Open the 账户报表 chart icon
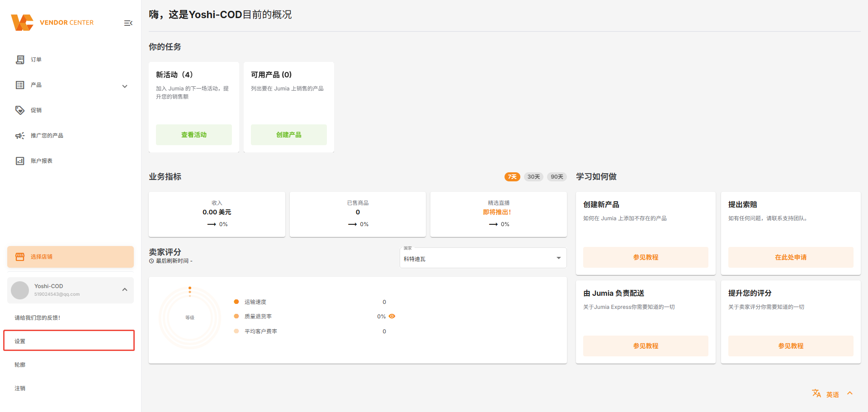 tap(20, 161)
